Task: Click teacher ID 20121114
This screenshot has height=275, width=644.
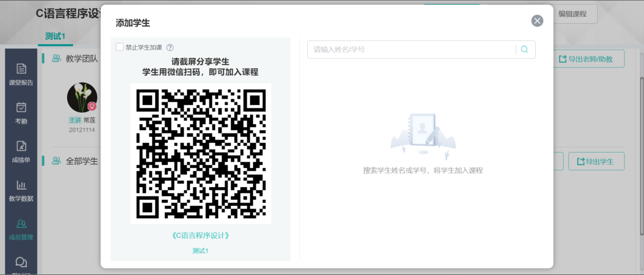Action: point(82,131)
